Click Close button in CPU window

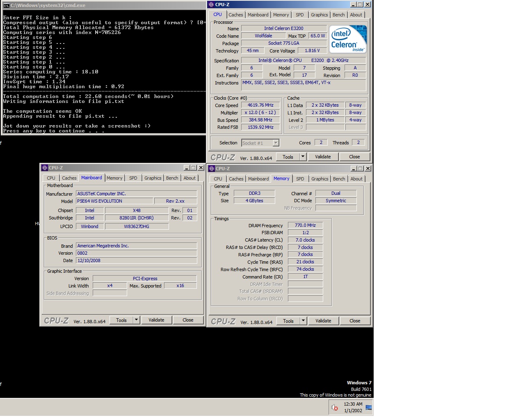[354, 157]
